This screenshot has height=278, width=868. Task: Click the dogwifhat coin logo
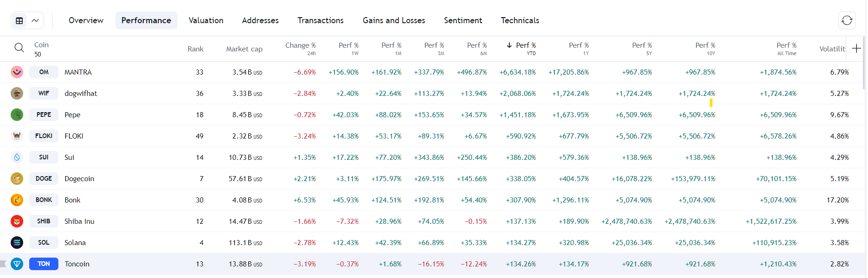click(17, 94)
